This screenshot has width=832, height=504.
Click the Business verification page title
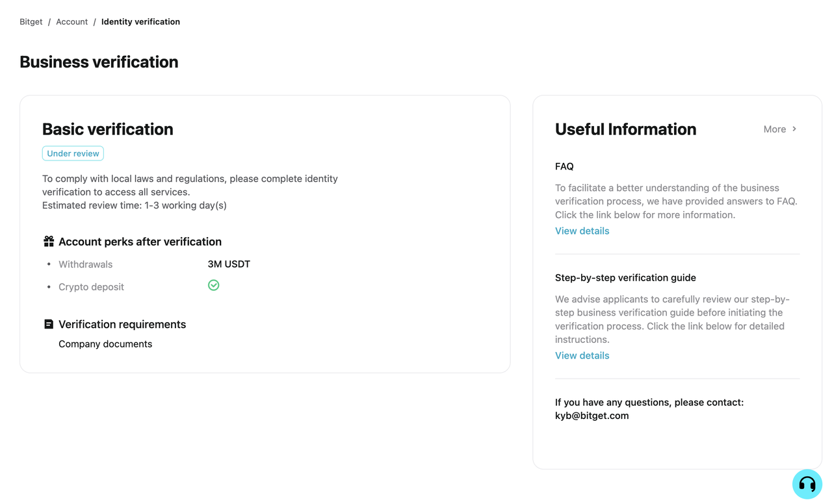pos(99,62)
